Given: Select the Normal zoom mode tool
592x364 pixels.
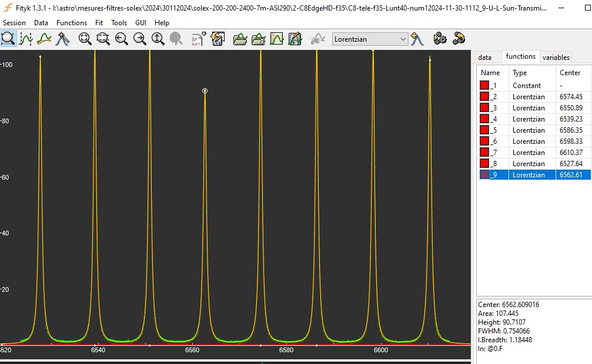Looking at the screenshot, I should pos(8,39).
